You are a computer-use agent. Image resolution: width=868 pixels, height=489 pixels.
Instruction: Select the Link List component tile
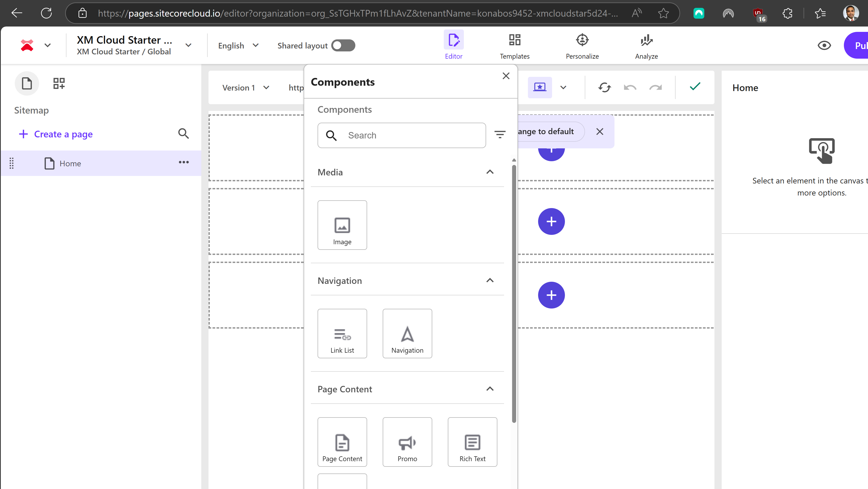tap(342, 333)
